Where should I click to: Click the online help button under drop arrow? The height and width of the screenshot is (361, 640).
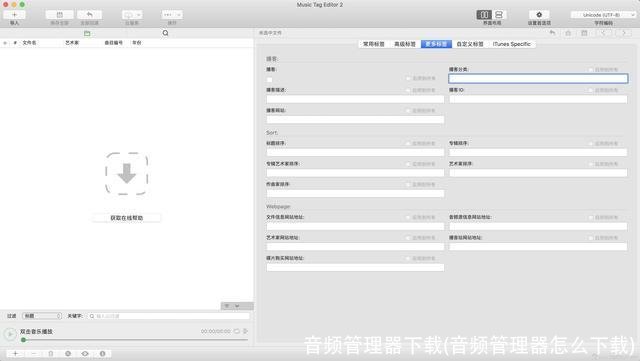coord(127,218)
